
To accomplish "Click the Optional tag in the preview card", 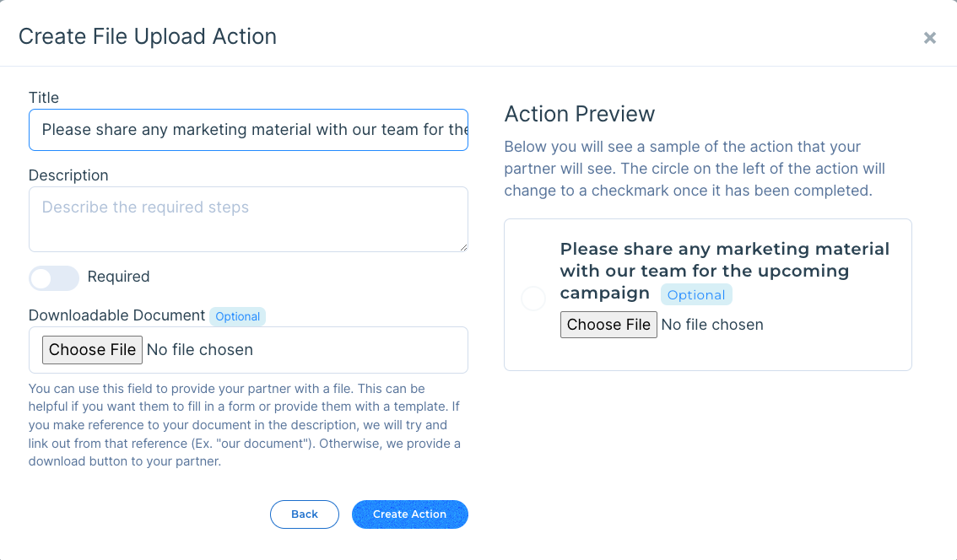I will 696,295.
